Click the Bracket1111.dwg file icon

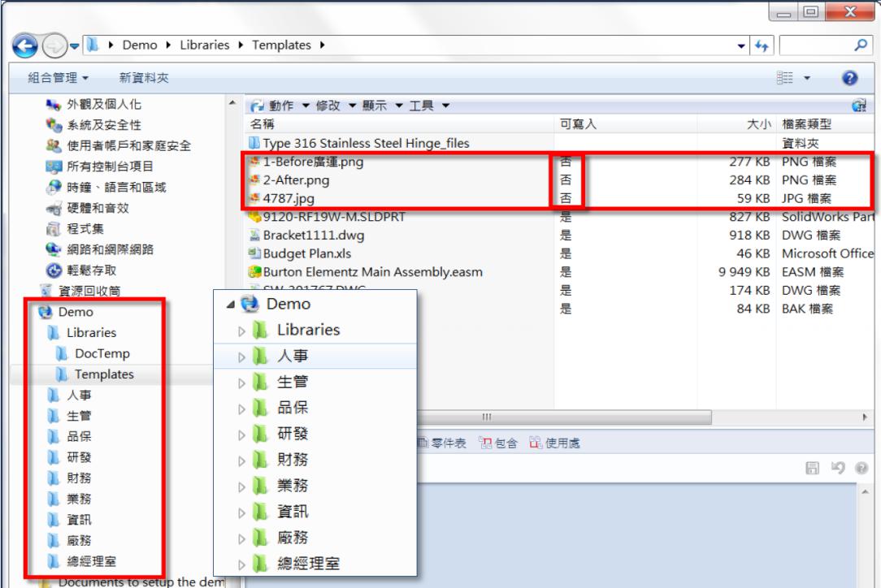(254, 236)
